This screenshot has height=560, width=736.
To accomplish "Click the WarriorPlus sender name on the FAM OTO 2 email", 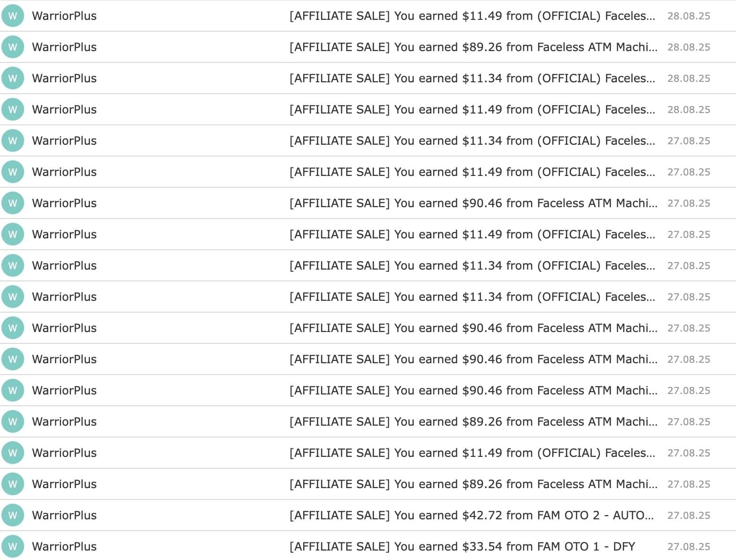I will coord(64,515).
